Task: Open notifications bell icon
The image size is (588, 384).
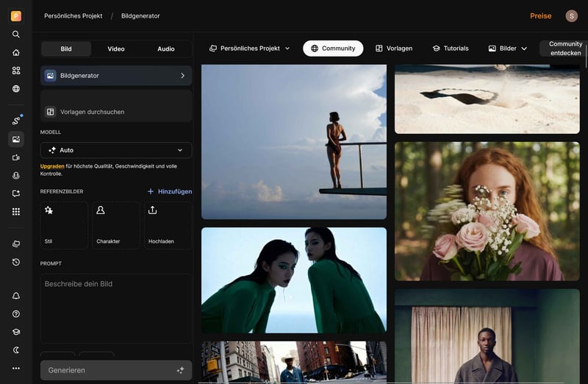Action: click(16, 296)
